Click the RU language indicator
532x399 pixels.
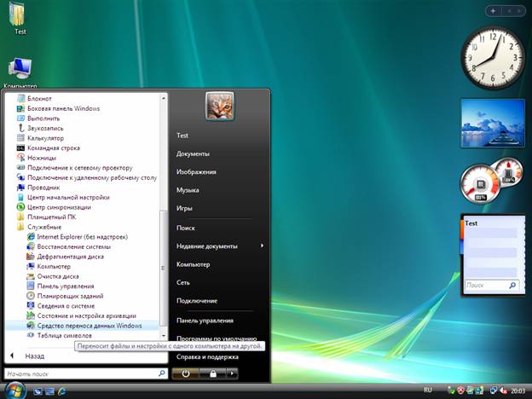[x=428, y=390]
